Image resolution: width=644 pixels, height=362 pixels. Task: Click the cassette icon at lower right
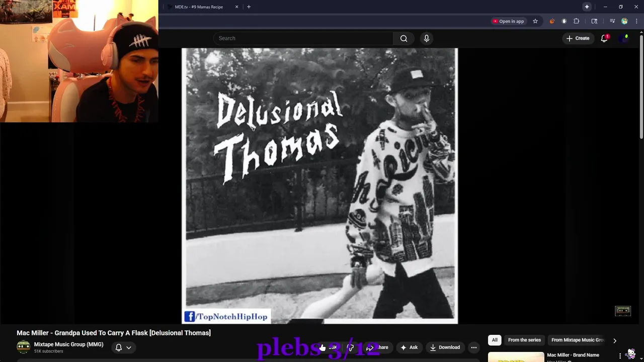coord(623,311)
